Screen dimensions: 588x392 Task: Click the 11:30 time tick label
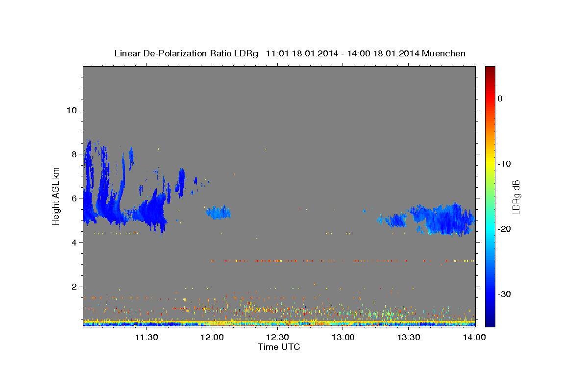point(146,337)
